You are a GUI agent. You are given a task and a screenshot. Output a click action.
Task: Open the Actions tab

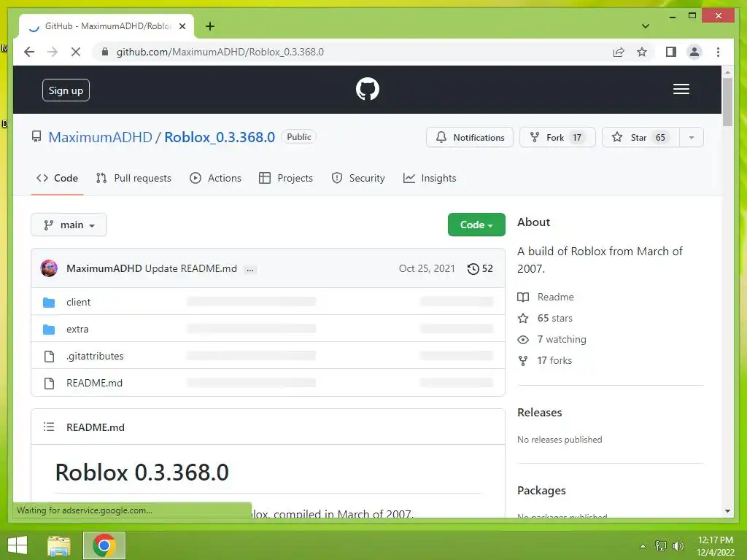coord(215,178)
